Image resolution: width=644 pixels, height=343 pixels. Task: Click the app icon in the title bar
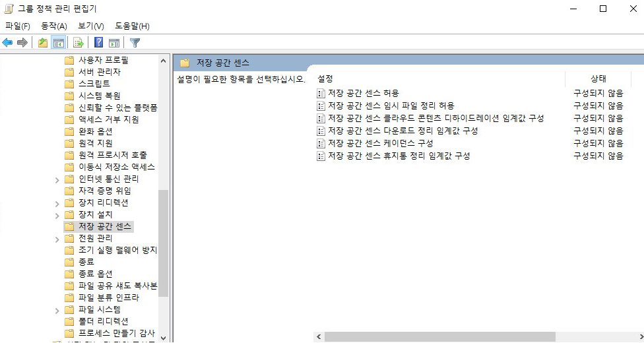(9, 9)
